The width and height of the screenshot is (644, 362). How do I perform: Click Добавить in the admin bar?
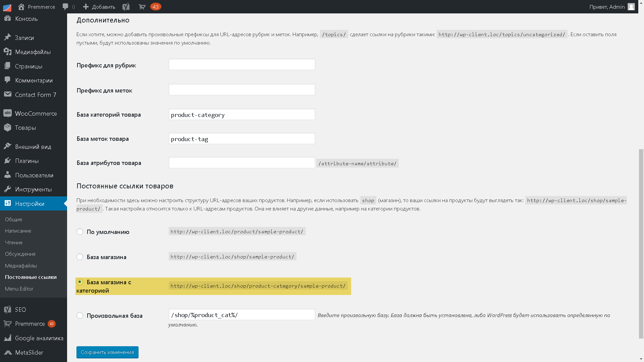click(x=104, y=7)
